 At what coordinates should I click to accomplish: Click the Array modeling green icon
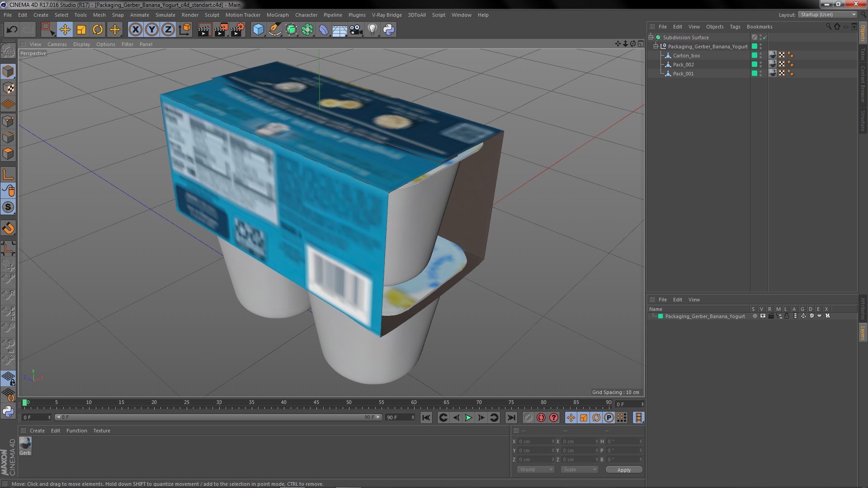(307, 30)
